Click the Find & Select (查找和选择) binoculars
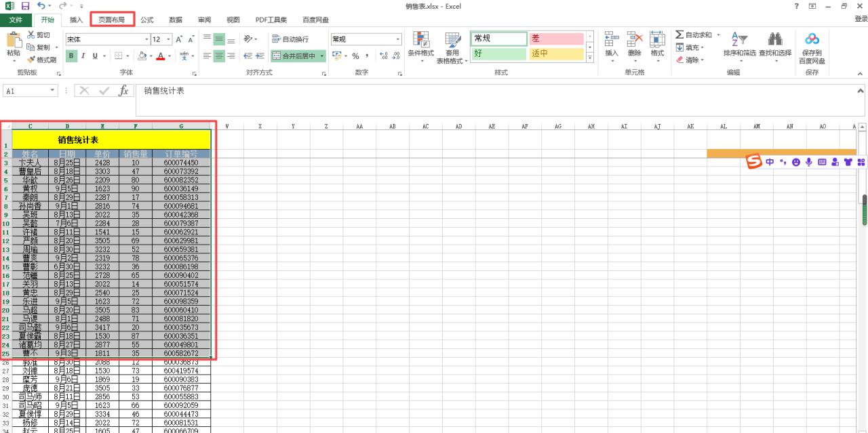The height and width of the screenshot is (433, 868). tap(774, 39)
